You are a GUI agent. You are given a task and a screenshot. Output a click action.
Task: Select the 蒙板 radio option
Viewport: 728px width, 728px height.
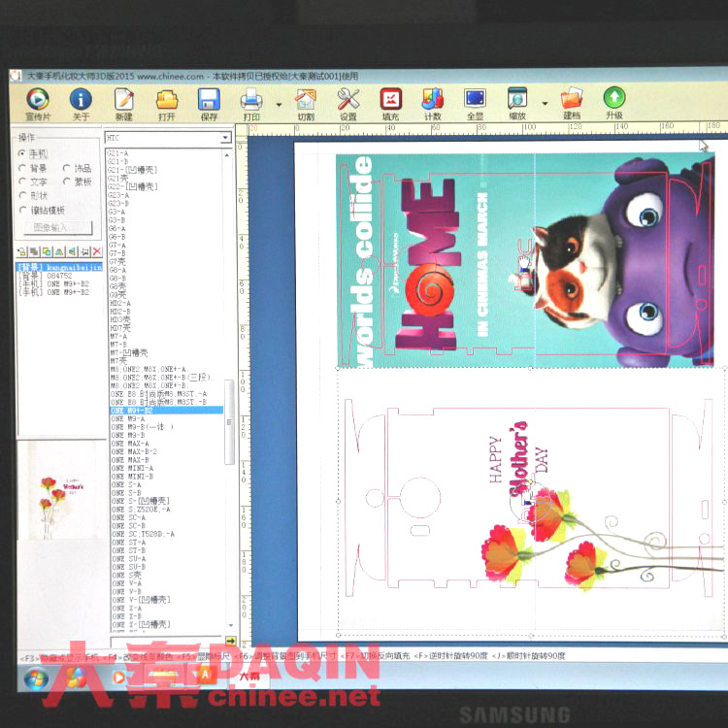(x=77, y=182)
